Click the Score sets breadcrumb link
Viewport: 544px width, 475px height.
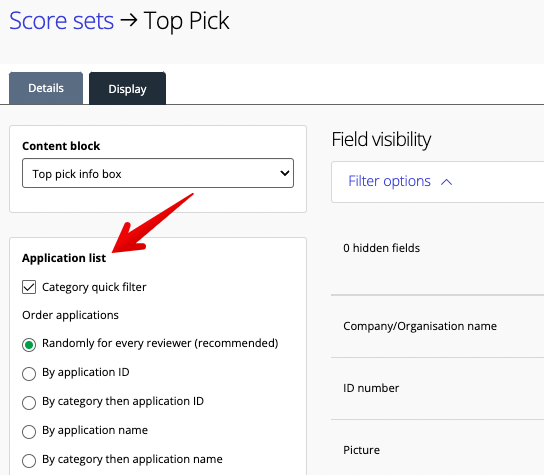(x=61, y=20)
